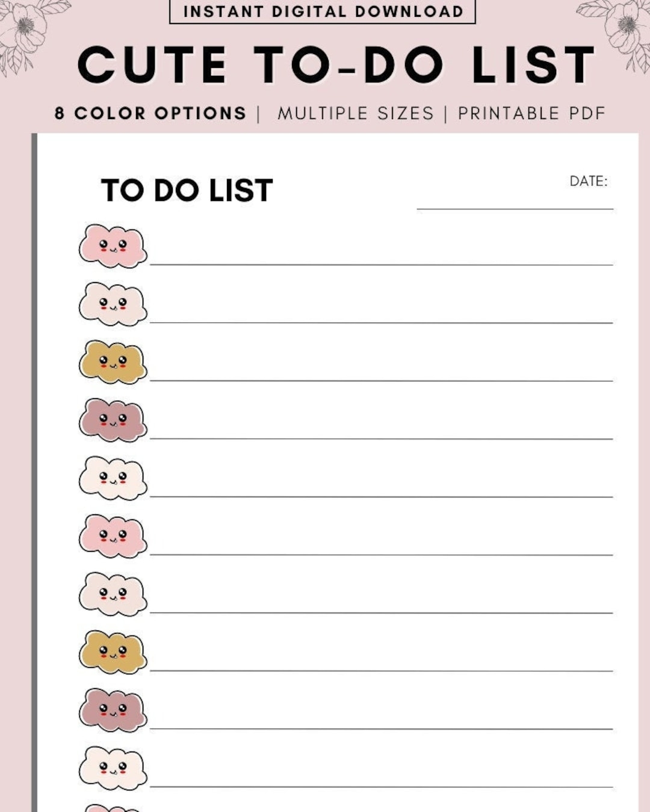
Task: Click the first to-do writing line
Action: point(381,257)
